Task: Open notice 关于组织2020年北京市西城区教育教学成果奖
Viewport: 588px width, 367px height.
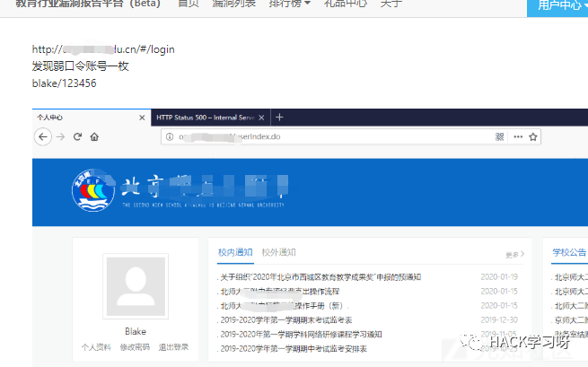Action: 320,277
